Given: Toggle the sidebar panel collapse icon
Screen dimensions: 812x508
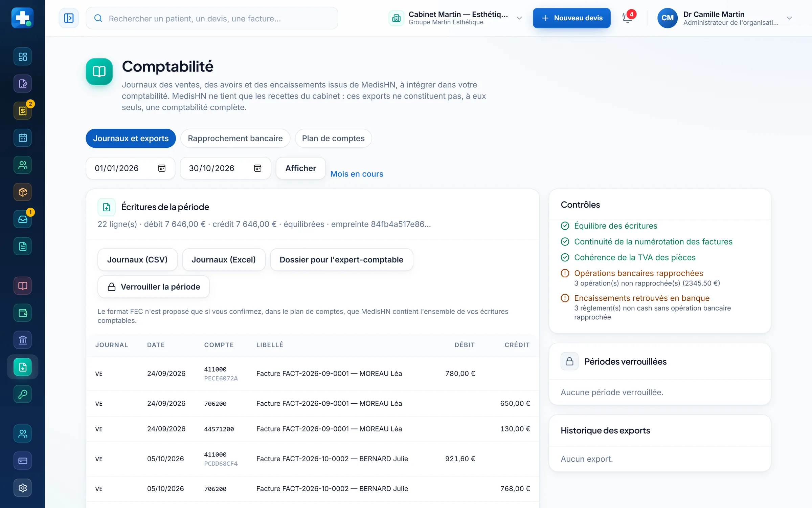Looking at the screenshot, I should pos(69,18).
